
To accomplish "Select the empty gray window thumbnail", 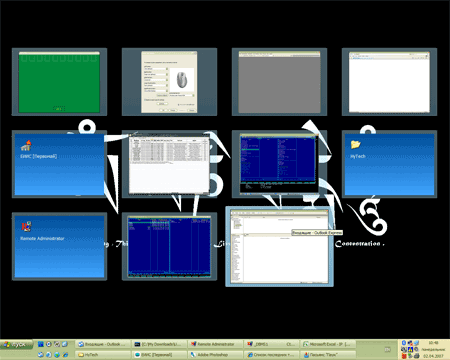I will coord(279,82).
